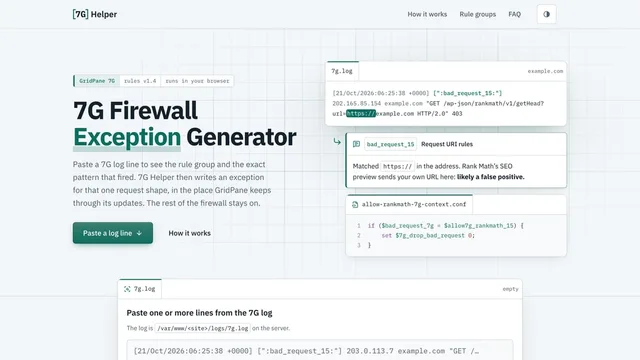Click file icon on conf tab
Viewport: 640px width, 360px height.
click(355, 204)
